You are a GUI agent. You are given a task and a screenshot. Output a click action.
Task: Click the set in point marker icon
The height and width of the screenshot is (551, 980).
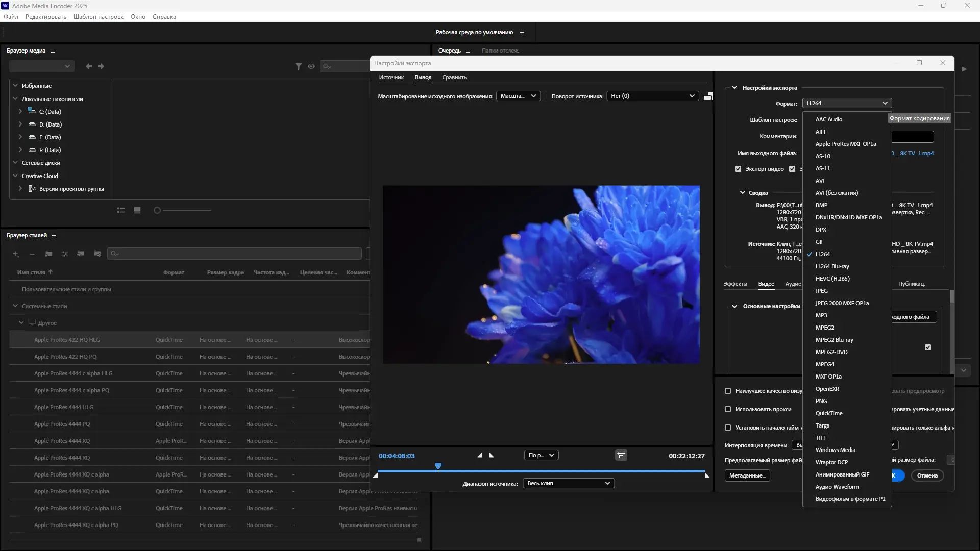click(479, 455)
